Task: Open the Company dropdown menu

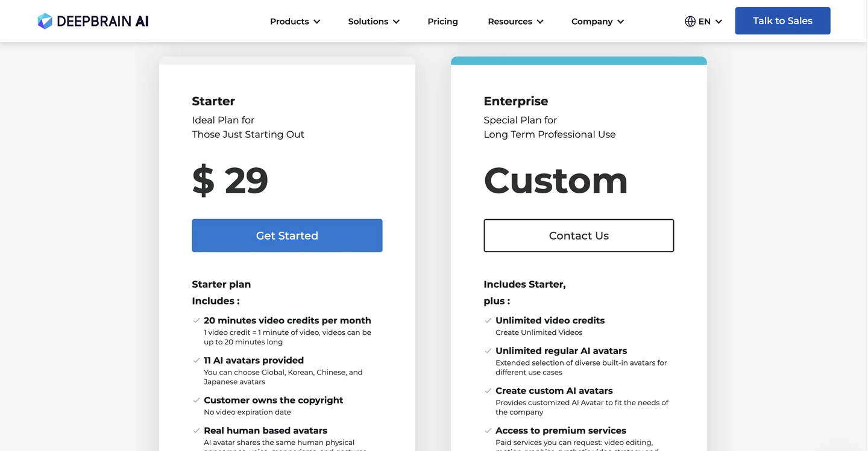Action: point(597,21)
